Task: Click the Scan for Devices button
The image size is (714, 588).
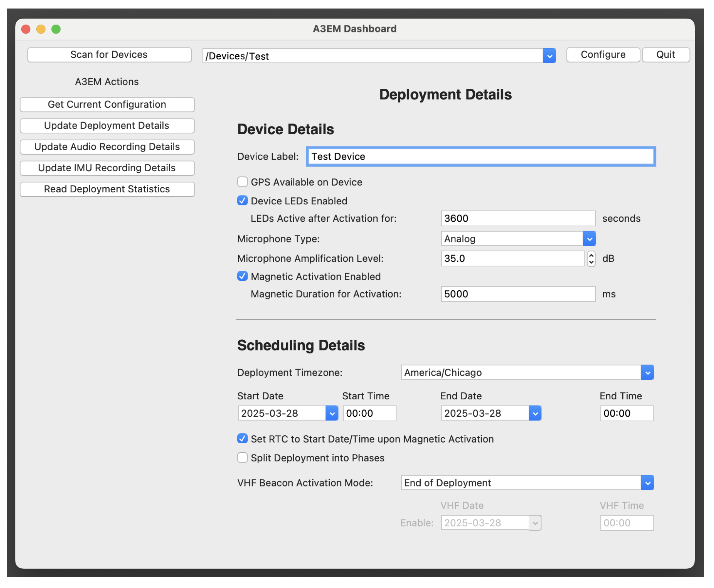Action: (x=109, y=55)
